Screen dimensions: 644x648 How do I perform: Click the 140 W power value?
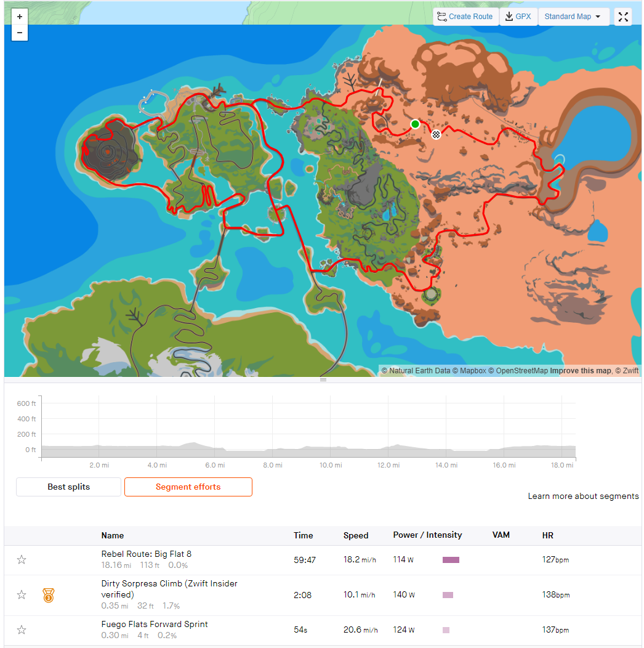coord(404,594)
